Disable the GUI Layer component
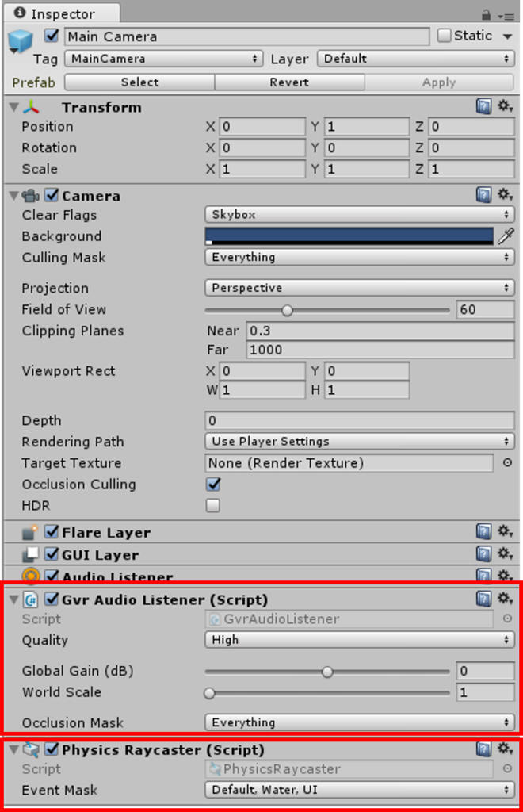 (52, 554)
